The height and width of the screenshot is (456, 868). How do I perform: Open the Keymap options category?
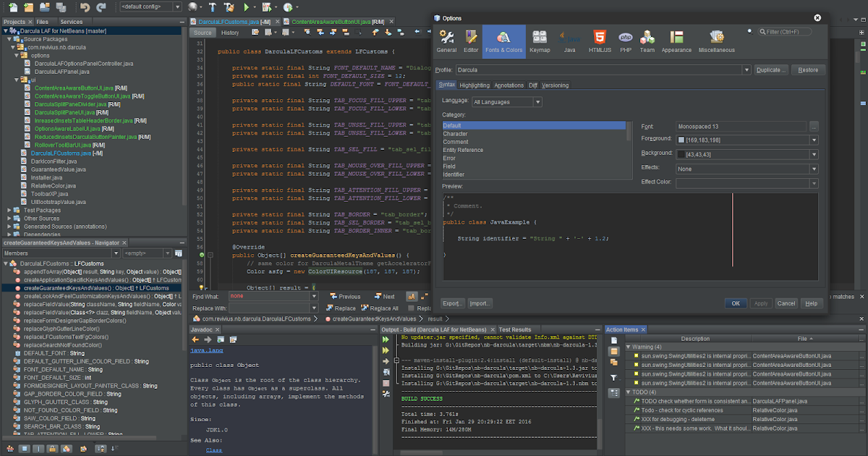coord(539,40)
